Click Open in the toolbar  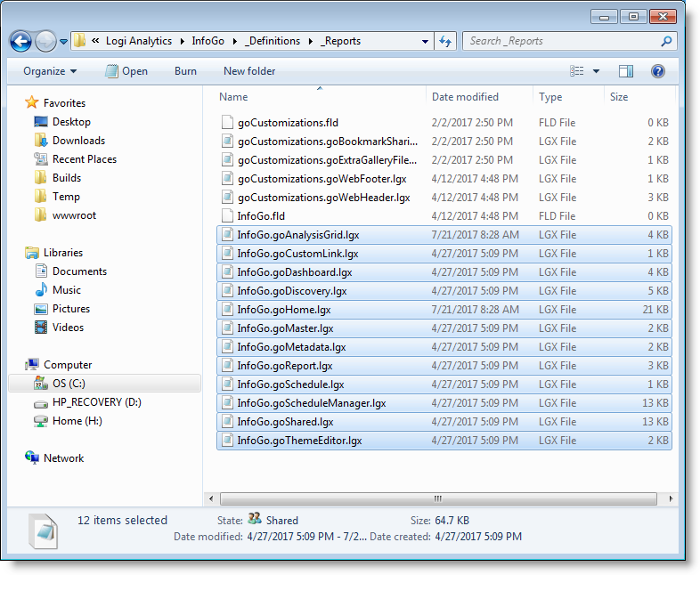click(x=126, y=71)
